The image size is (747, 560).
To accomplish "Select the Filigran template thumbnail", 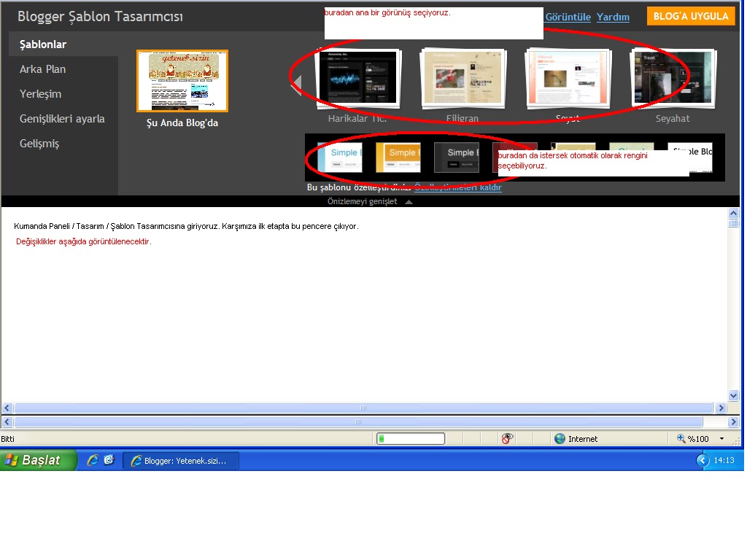I will 462,77.
